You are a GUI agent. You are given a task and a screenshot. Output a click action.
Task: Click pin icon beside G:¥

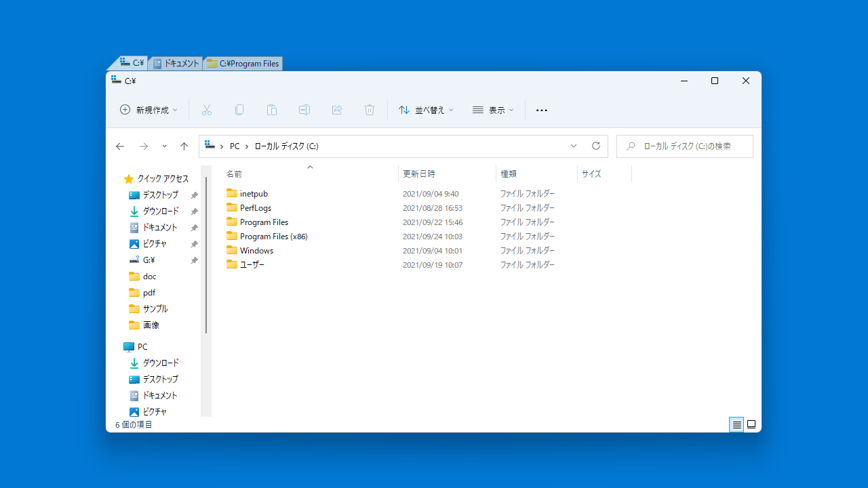[194, 260]
